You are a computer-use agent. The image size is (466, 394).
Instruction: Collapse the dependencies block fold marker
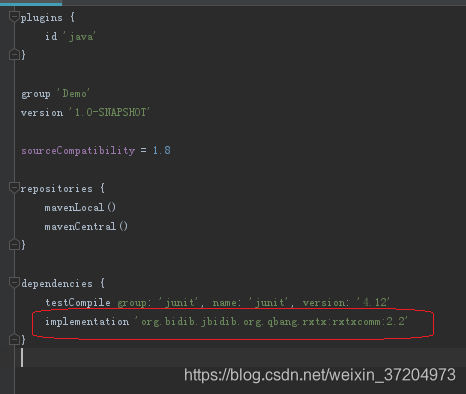(14, 283)
